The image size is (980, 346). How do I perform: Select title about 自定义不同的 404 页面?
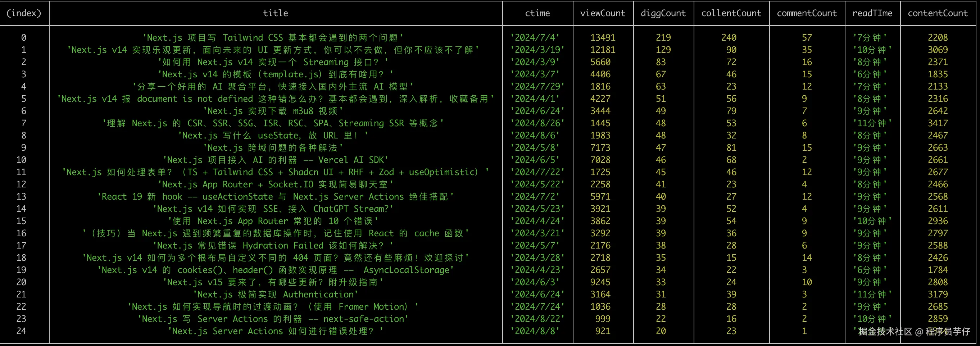276,258
